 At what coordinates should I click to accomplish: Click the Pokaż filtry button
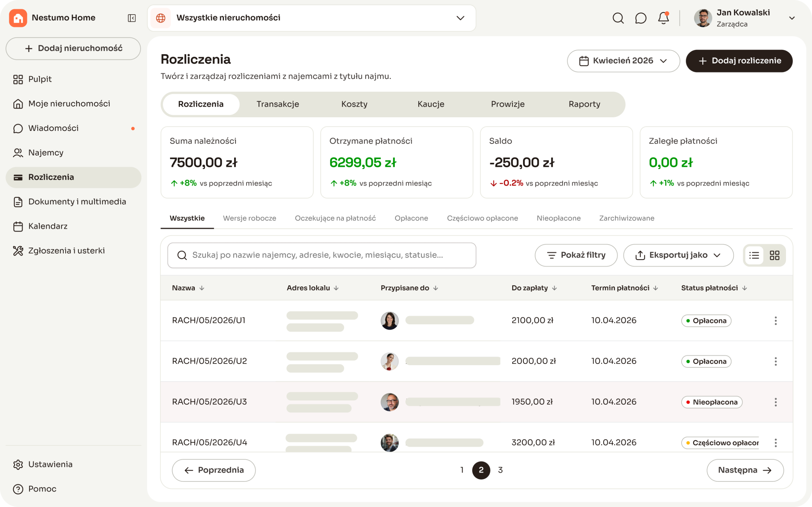[x=576, y=255]
